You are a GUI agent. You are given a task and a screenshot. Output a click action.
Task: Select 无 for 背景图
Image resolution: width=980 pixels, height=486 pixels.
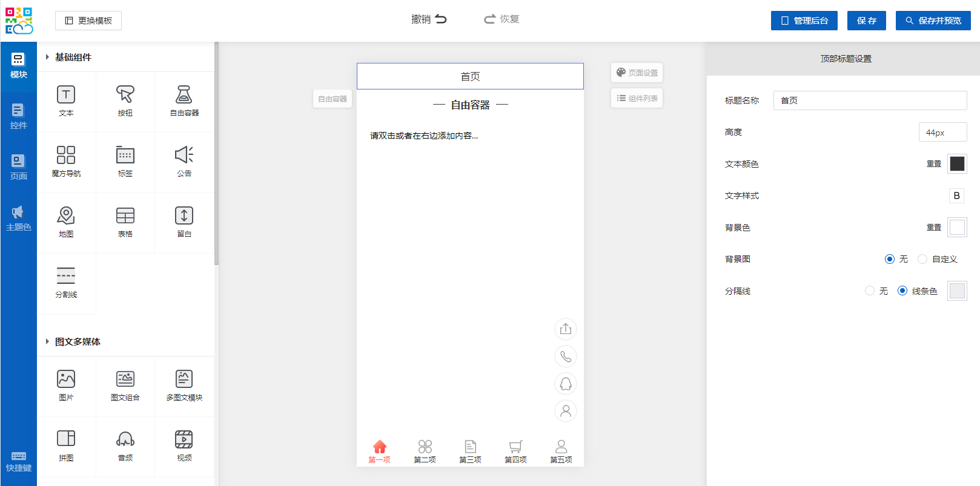(889, 259)
